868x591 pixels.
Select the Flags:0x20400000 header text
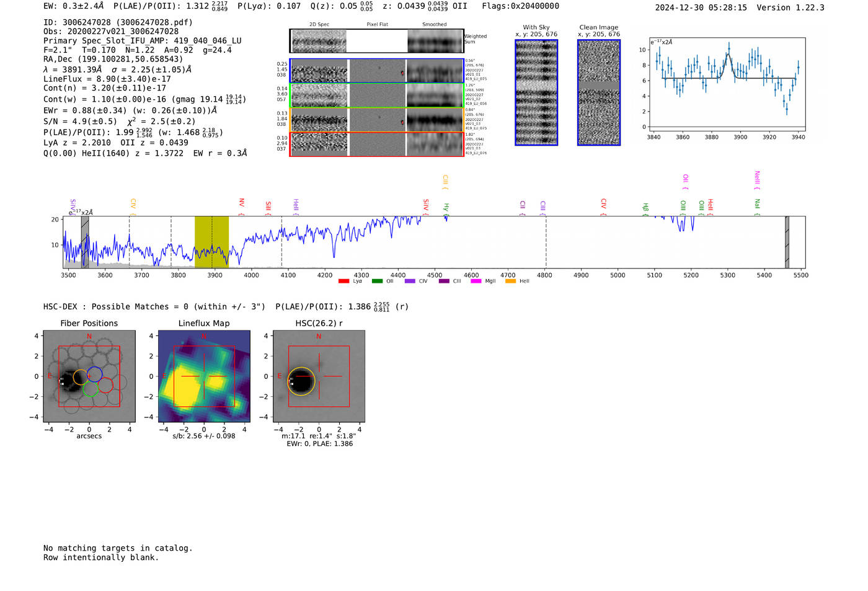520,6
